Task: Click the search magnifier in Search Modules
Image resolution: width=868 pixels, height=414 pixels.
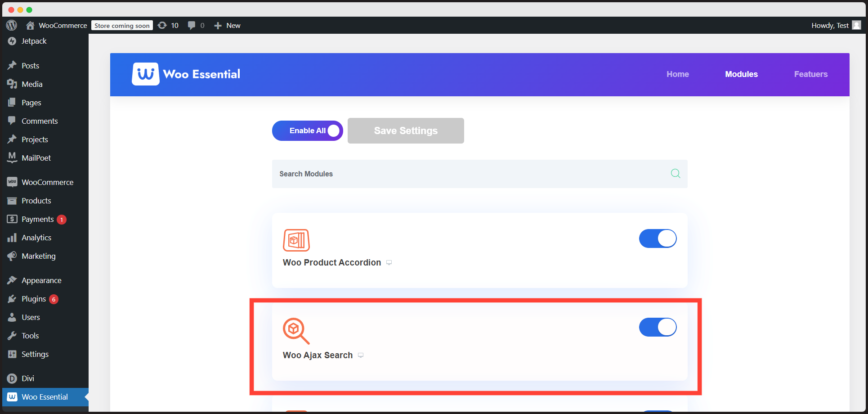Action: [x=676, y=173]
